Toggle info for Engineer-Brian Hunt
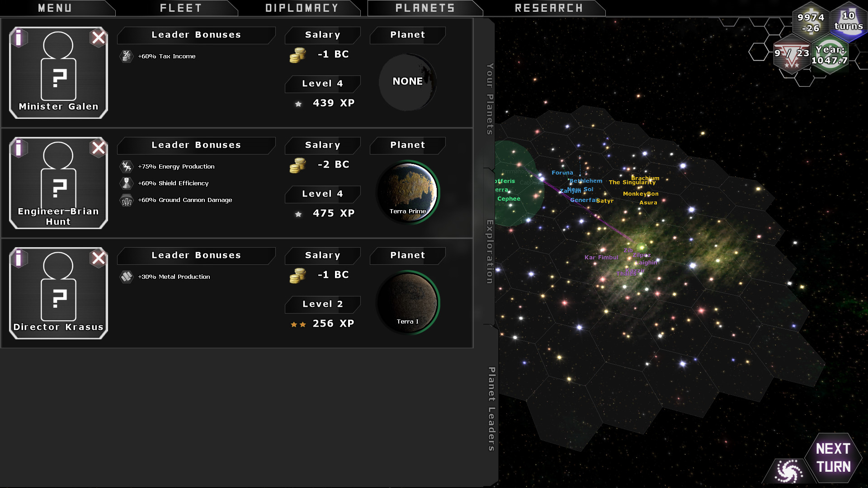This screenshot has width=868, height=488. 19,148
